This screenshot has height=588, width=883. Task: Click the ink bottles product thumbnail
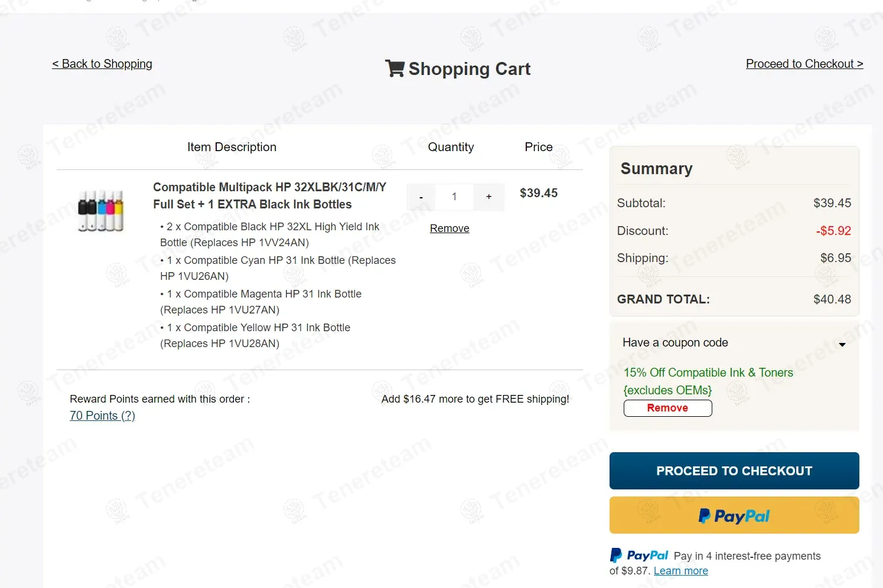point(101,211)
